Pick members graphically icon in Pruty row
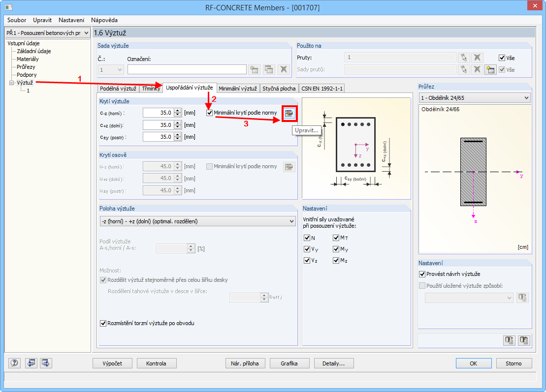The image size is (546, 392). pyautogui.click(x=463, y=58)
